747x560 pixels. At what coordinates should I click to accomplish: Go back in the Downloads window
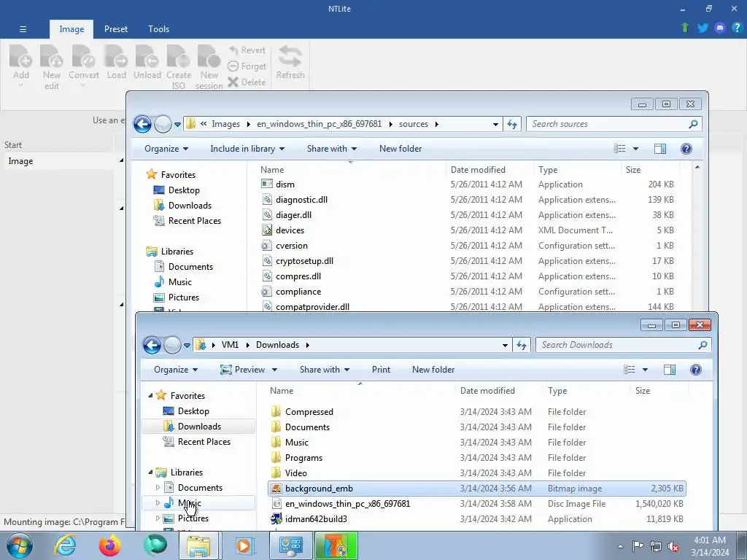point(152,345)
